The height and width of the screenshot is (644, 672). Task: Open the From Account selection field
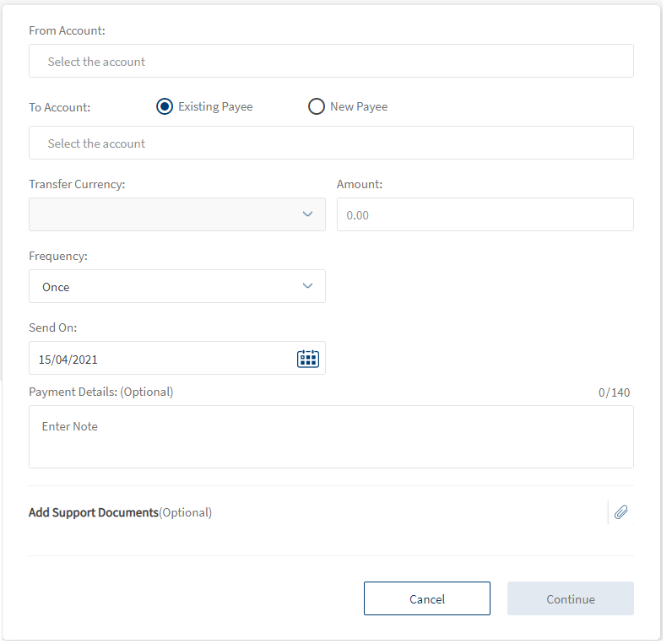(x=331, y=62)
